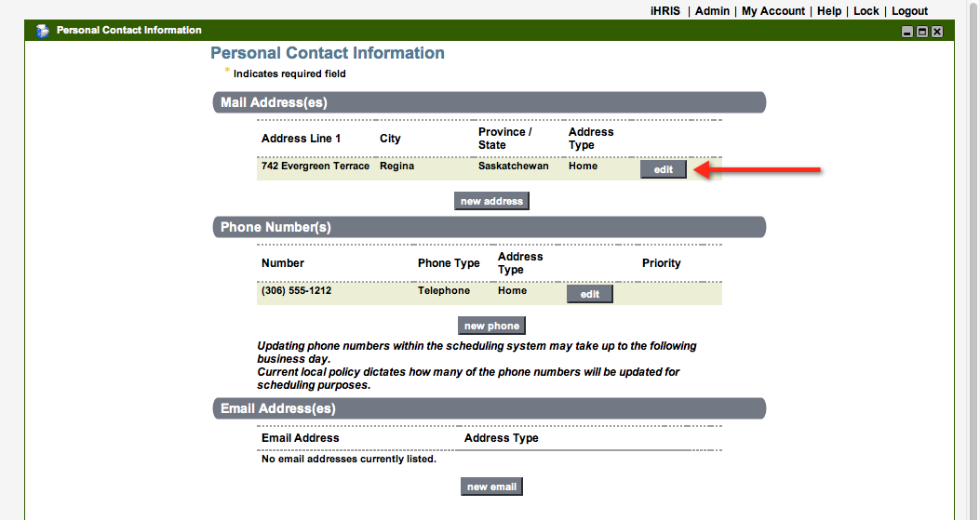Open the Help link
This screenshot has width=980, height=520.
[829, 11]
